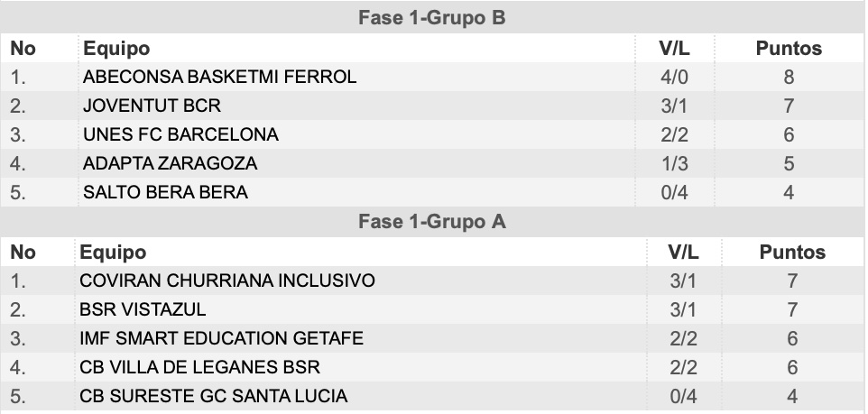Screen dimensions: 868x414
Task: Click Equipo column header in Grupo B
Action: [x=116, y=48]
